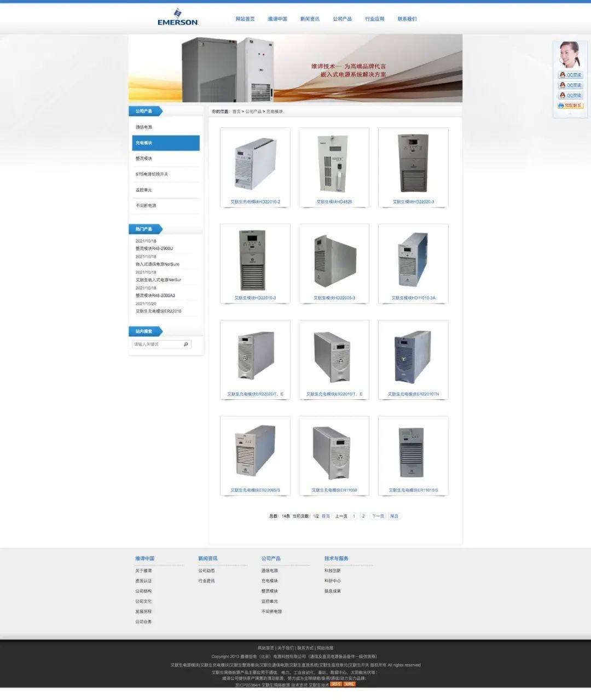Go to page 2 in pagination

363,516
